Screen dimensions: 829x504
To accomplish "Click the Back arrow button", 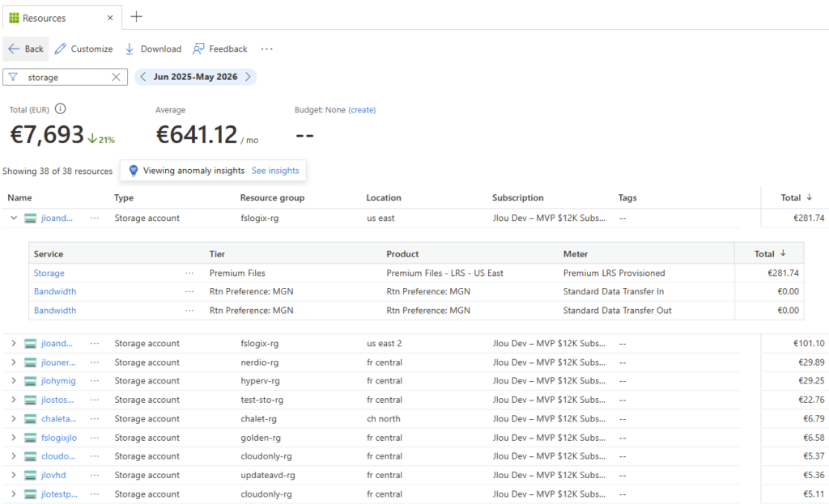I will [26, 49].
